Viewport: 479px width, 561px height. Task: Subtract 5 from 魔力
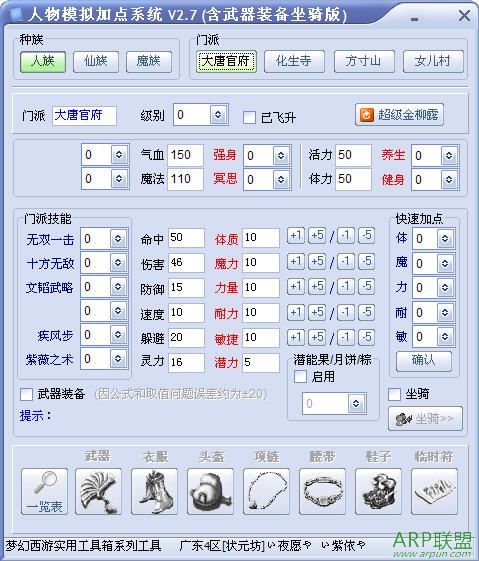(367, 262)
